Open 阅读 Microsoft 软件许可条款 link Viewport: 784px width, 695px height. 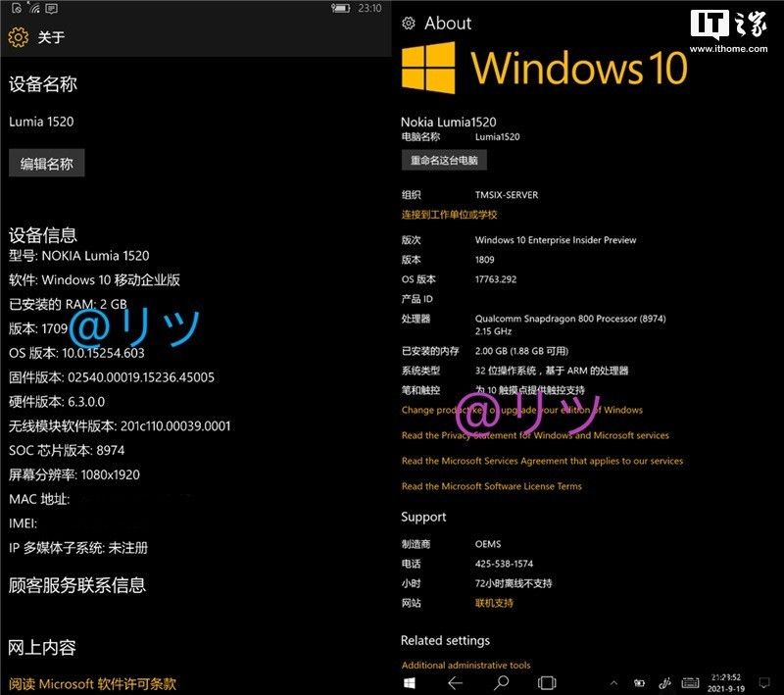pyautogui.click(x=92, y=684)
